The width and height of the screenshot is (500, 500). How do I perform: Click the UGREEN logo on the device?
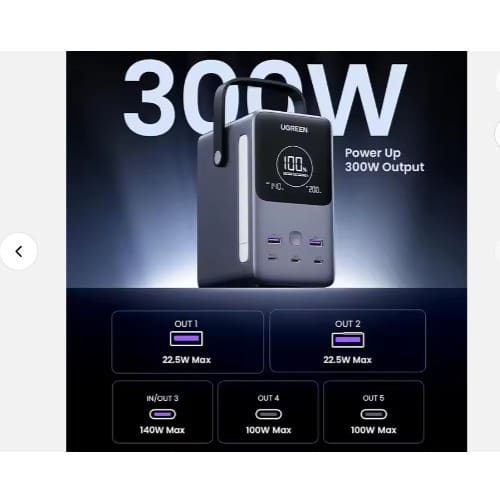(x=294, y=128)
